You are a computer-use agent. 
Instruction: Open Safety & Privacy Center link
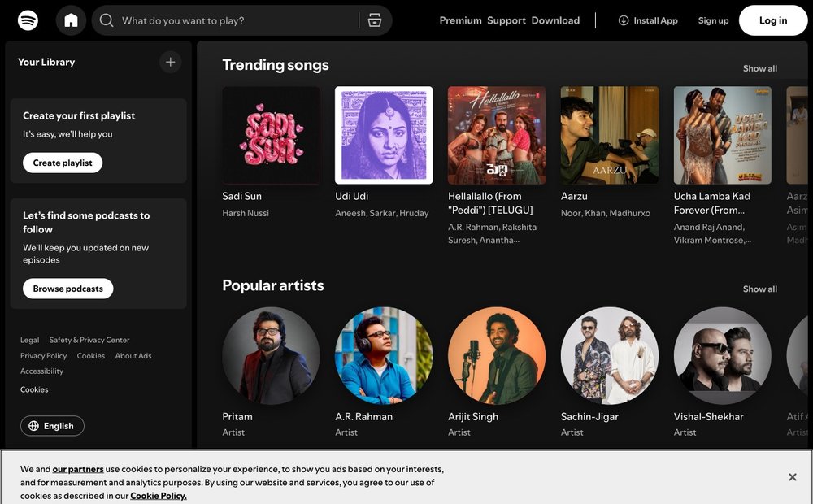point(89,340)
